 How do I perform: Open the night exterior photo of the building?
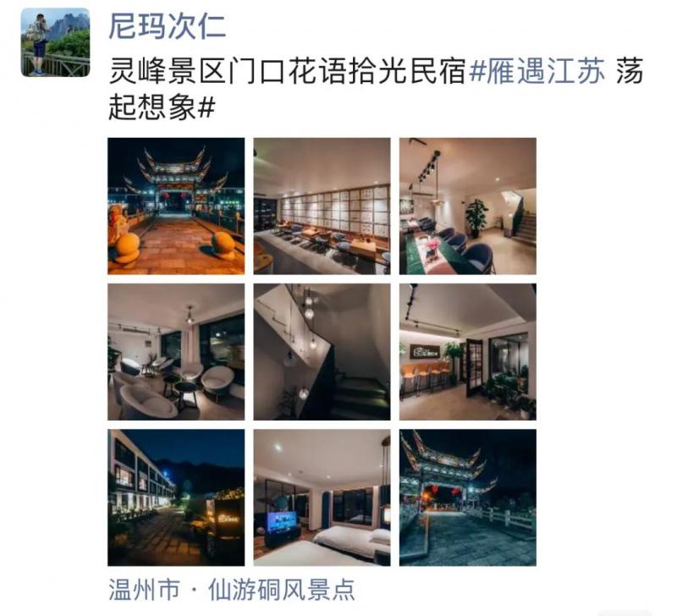(176, 498)
